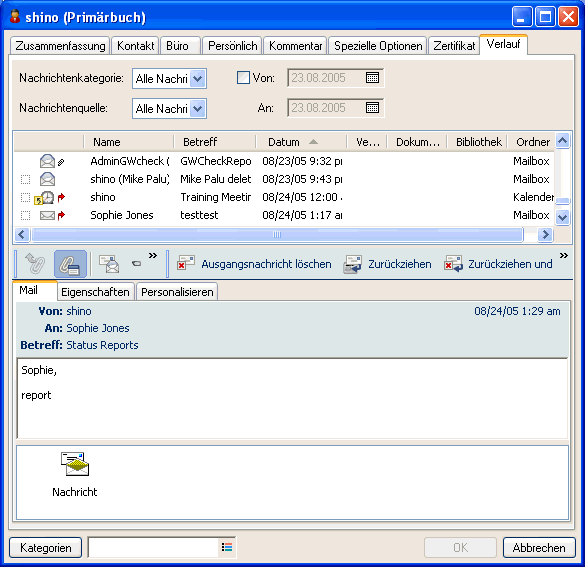This screenshot has height=567, width=585.
Task: Switch to the Kommentar tab
Action: pos(295,46)
